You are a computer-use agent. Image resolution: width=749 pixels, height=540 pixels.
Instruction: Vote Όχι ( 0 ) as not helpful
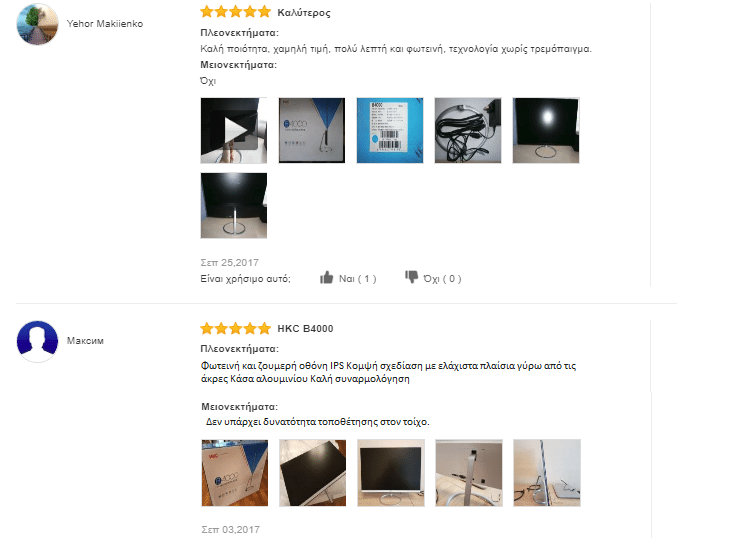coord(442,279)
